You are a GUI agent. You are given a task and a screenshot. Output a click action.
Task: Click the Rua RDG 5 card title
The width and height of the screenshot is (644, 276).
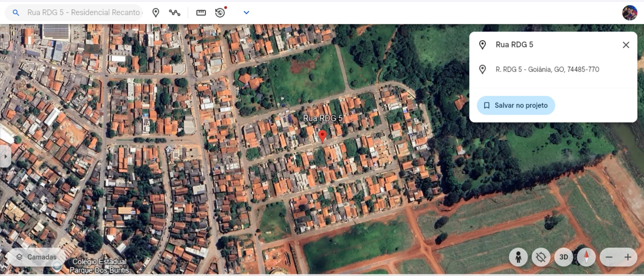click(x=514, y=45)
